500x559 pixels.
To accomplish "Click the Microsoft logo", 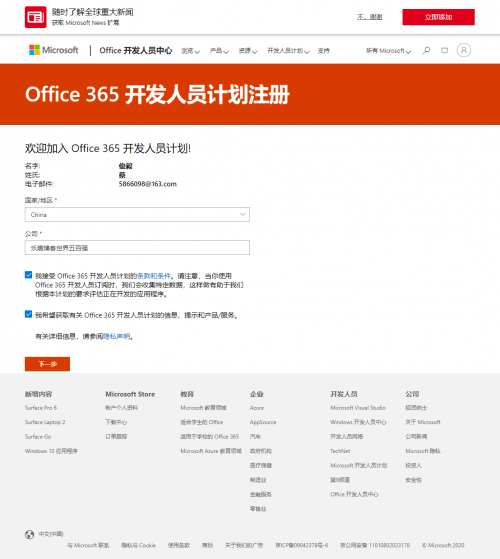I will (x=53, y=50).
